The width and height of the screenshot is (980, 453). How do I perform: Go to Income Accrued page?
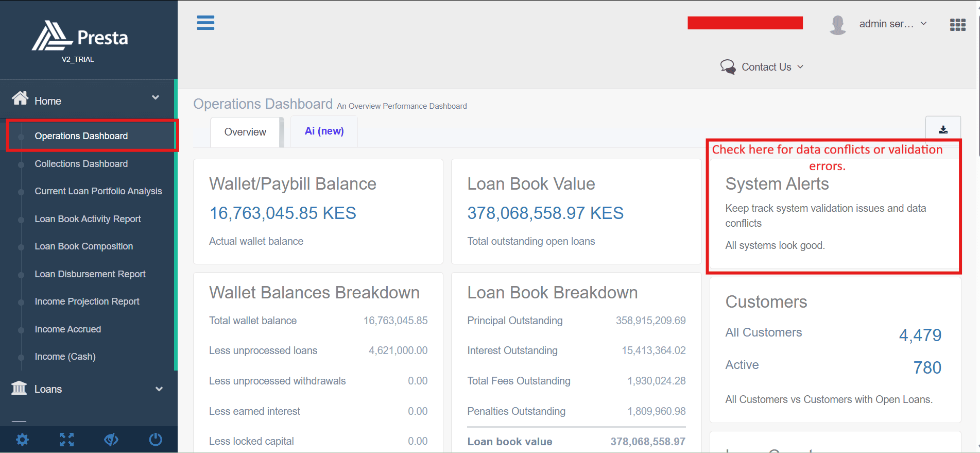click(x=68, y=329)
